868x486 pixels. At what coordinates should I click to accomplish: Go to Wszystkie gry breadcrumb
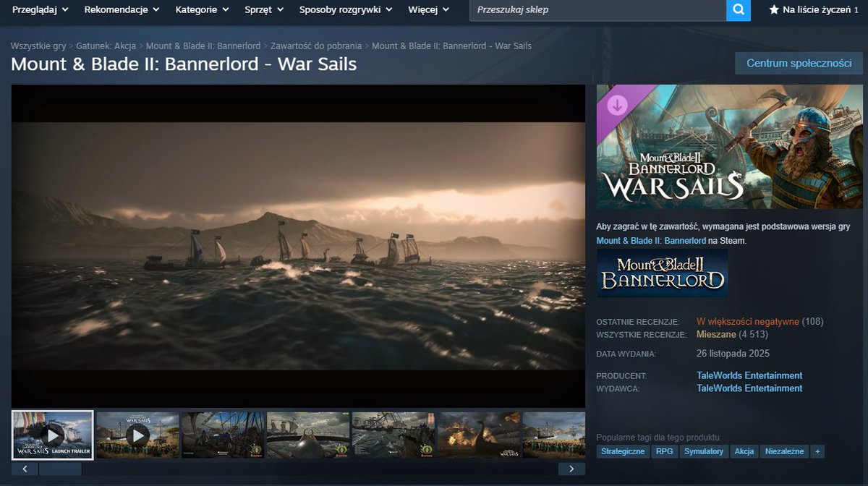(38, 46)
